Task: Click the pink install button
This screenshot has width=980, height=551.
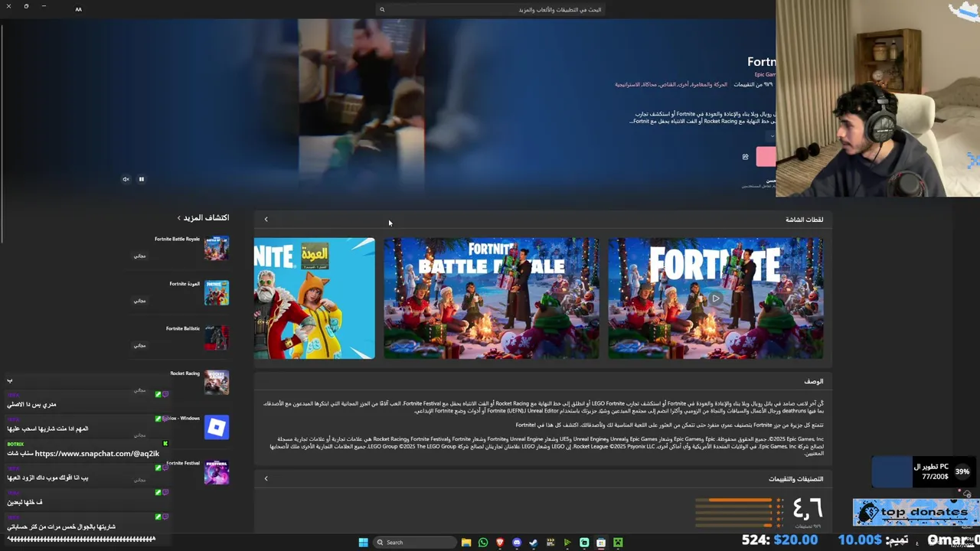Action: (766, 157)
